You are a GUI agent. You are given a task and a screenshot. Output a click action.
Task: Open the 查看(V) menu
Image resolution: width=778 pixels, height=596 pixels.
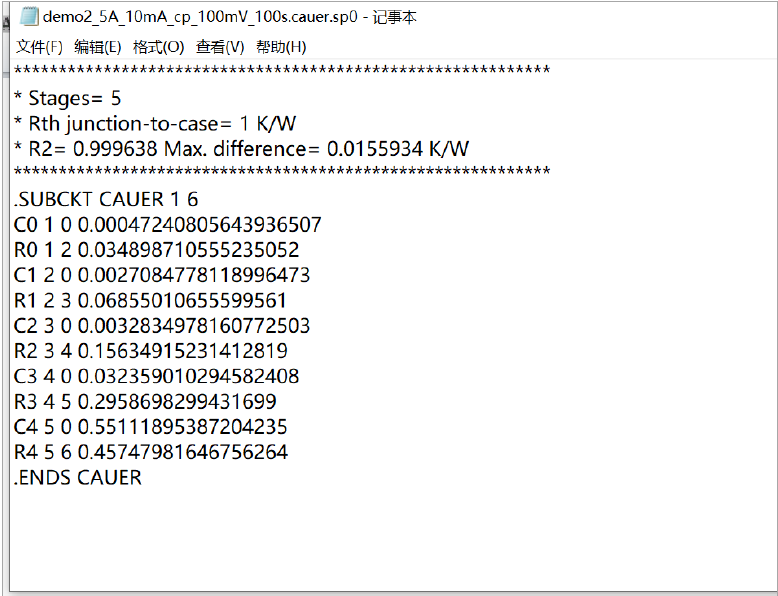pos(220,47)
